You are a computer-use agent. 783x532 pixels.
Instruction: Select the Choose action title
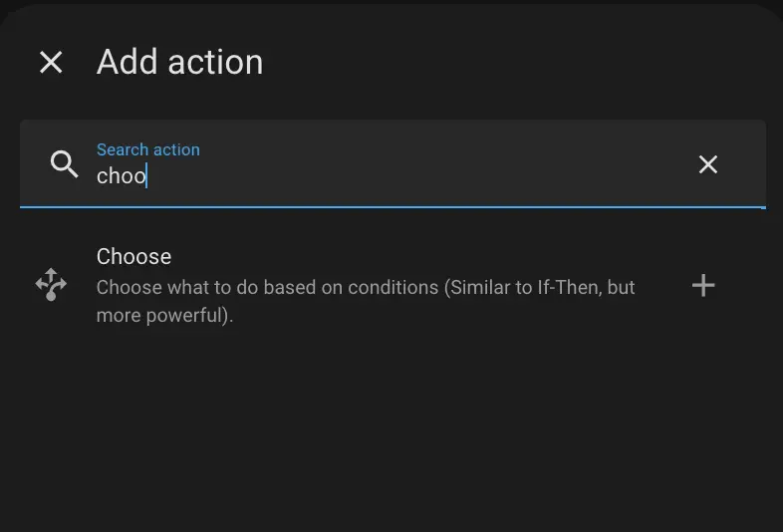[133, 256]
